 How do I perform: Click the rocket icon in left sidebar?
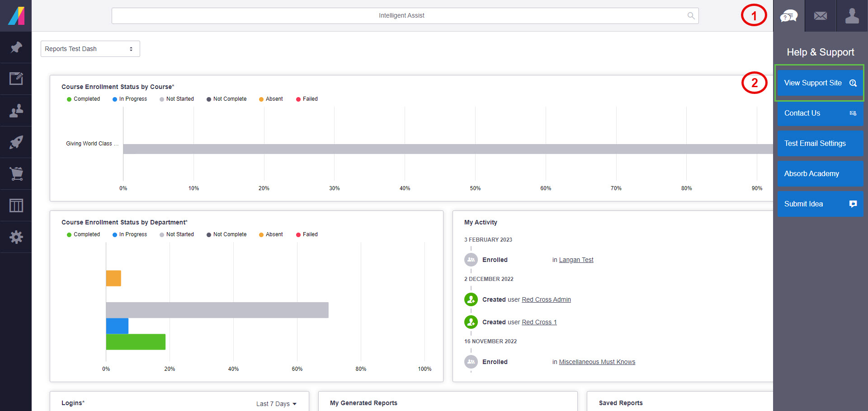[x=16, y=142]
